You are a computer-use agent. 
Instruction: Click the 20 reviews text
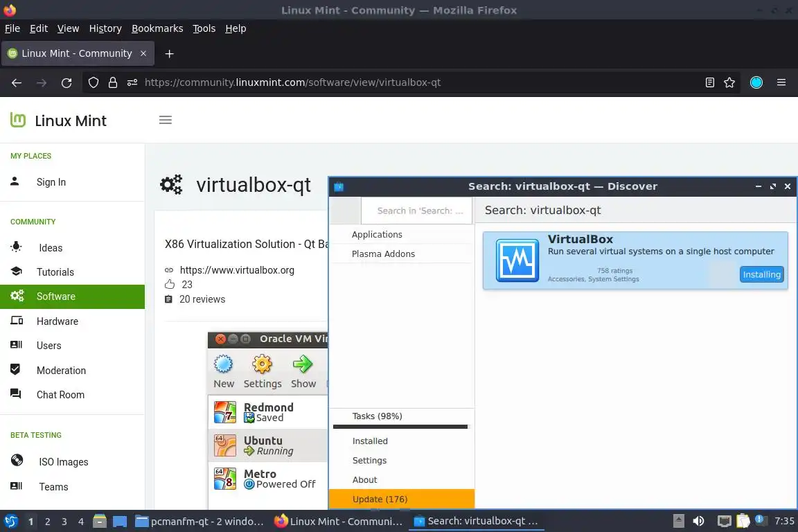tap(202, 299)
